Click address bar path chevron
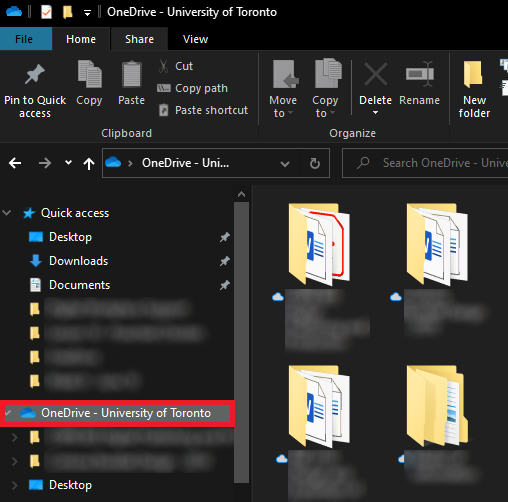The image size is (508, 502). [x=130, y=163]
